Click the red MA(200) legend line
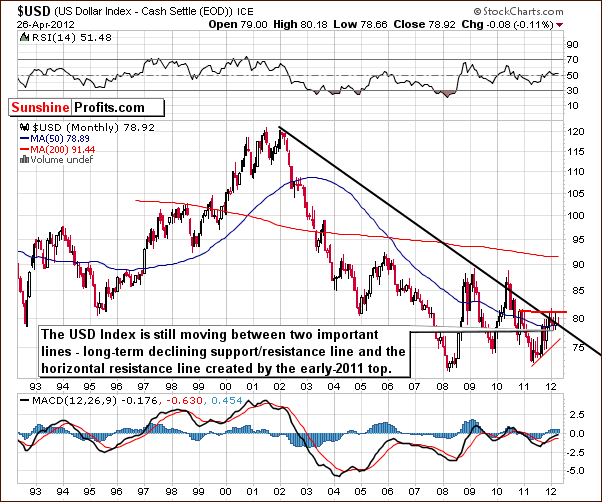602x502 pixels. point(25,149)
